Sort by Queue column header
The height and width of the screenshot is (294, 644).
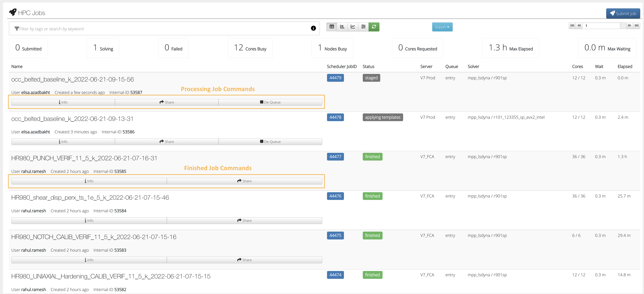point(451,66)
